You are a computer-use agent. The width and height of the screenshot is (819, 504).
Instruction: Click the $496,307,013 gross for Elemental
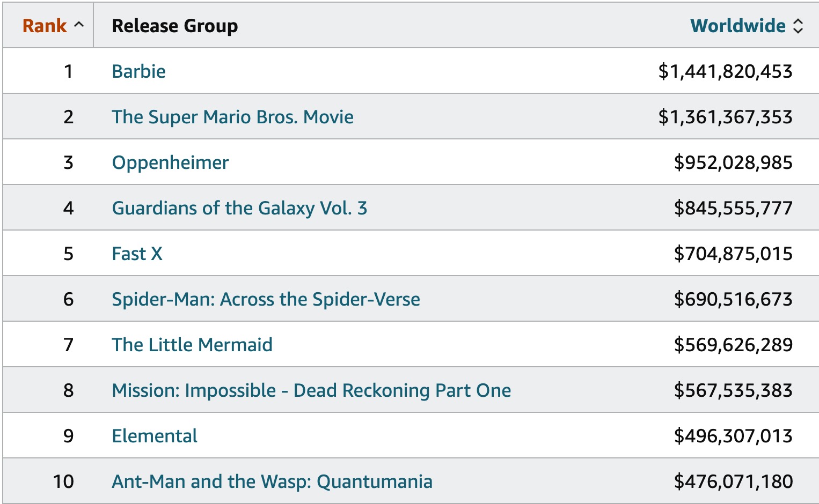pos(733,436)
